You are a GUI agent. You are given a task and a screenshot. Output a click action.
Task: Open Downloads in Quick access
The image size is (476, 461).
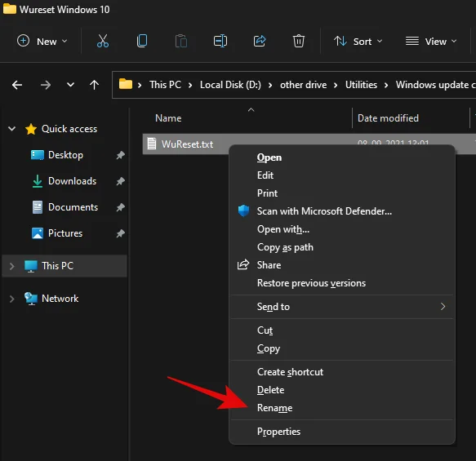coord(72,181)
